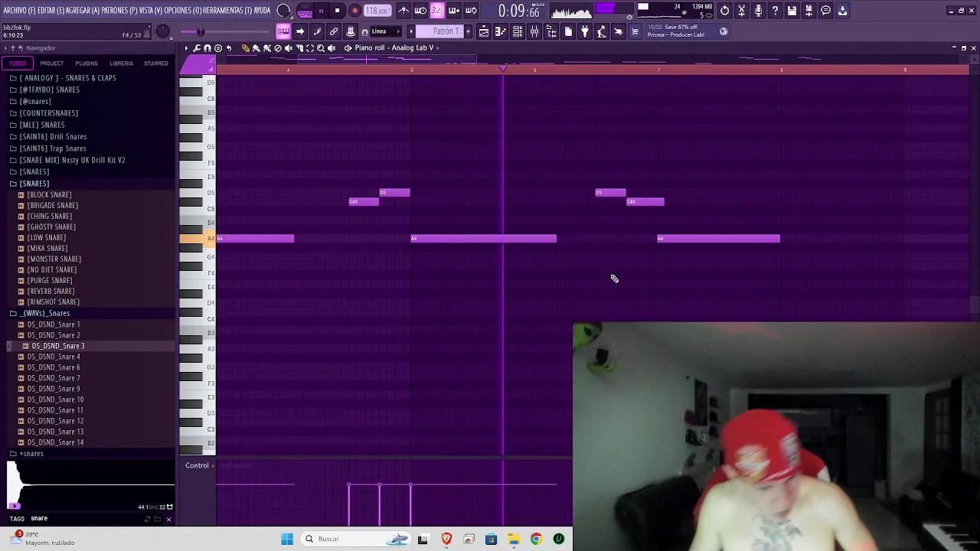Click the Control lane selector label
Image resolution: width=980 pixels, height=551 pixels.
coord(197,465)
